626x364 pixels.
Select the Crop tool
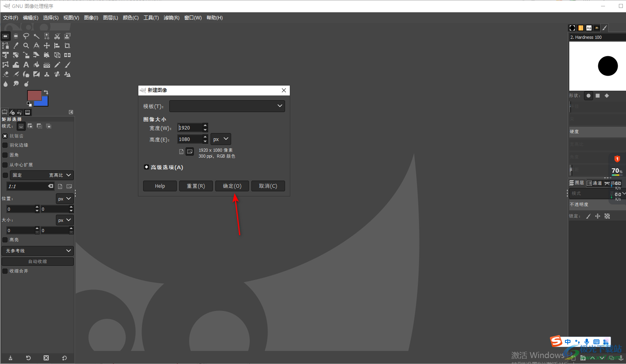67,46
